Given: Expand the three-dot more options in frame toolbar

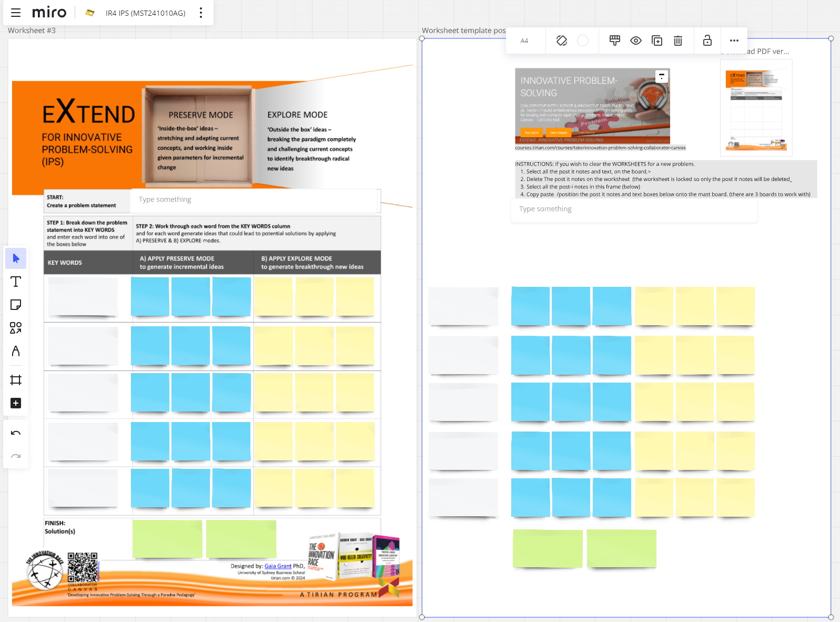Looking at the screenshot, I should 734,41.
